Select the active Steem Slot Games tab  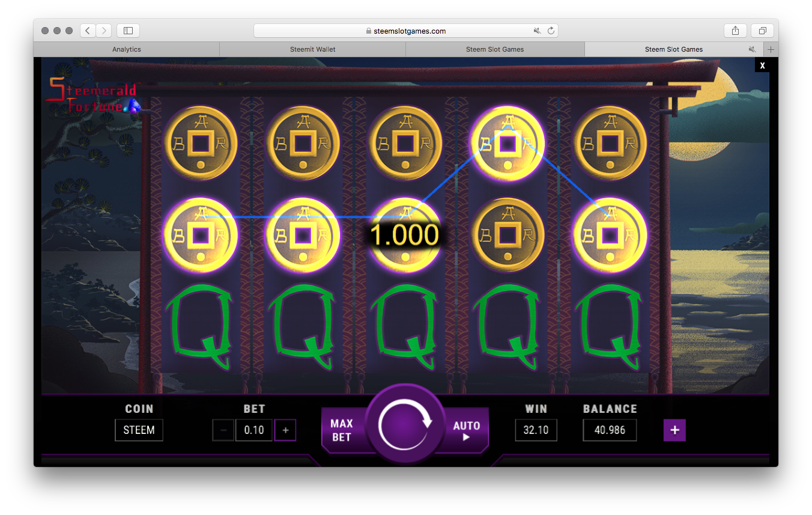(674, 49)
